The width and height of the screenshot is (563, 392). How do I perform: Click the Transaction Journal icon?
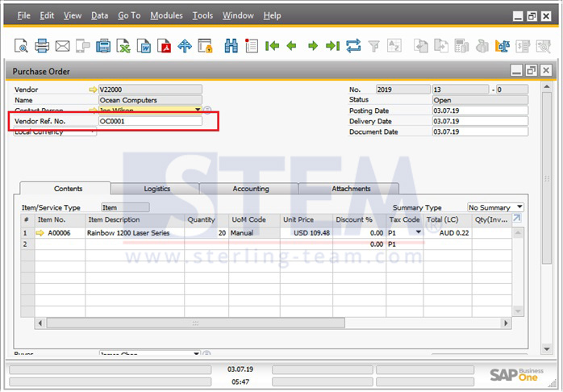click(523, 46)
